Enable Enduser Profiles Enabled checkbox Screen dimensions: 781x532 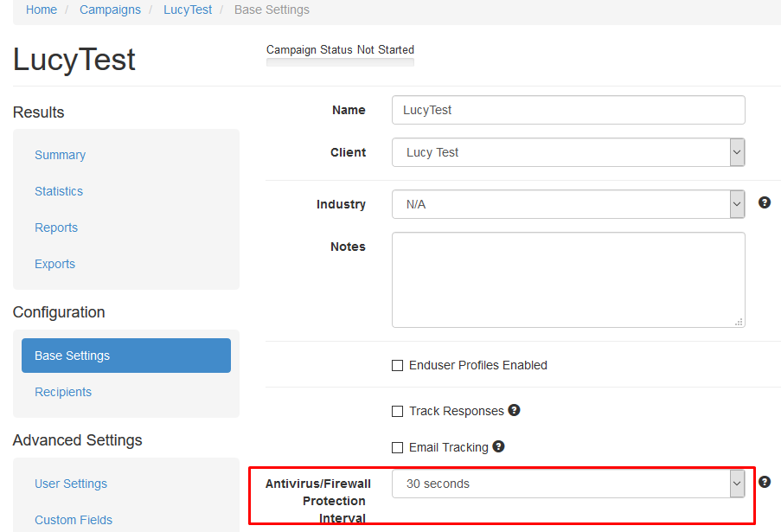pos(398,366)
